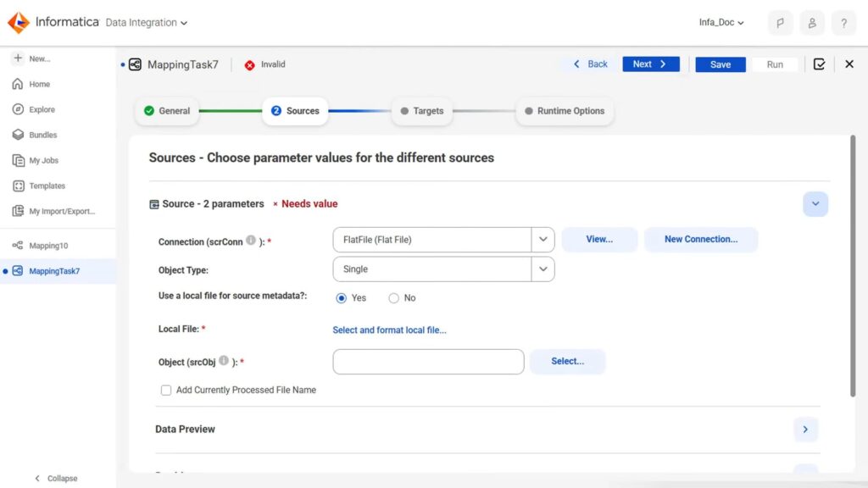This screenshot has width=868, height=488.
Task: Click the Back button
Action: click(591, 64)
